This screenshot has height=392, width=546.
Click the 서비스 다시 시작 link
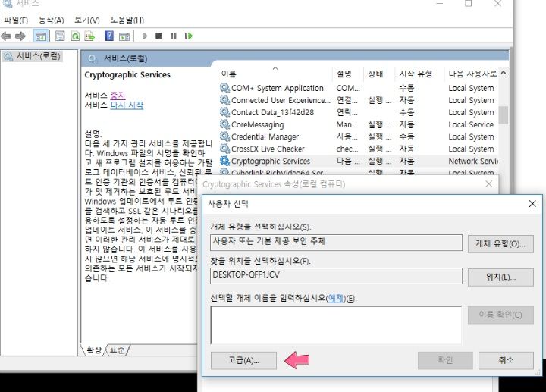pyautogui.click(x=127, y=105)
